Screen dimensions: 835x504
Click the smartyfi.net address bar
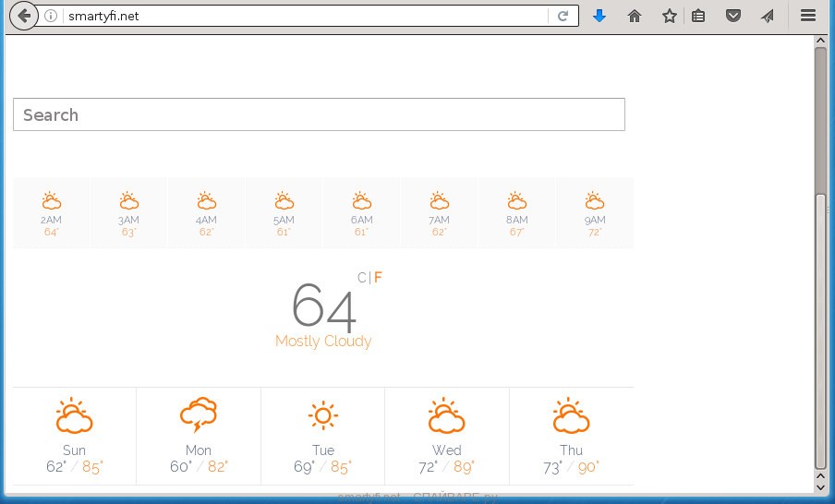coord(307,16)
